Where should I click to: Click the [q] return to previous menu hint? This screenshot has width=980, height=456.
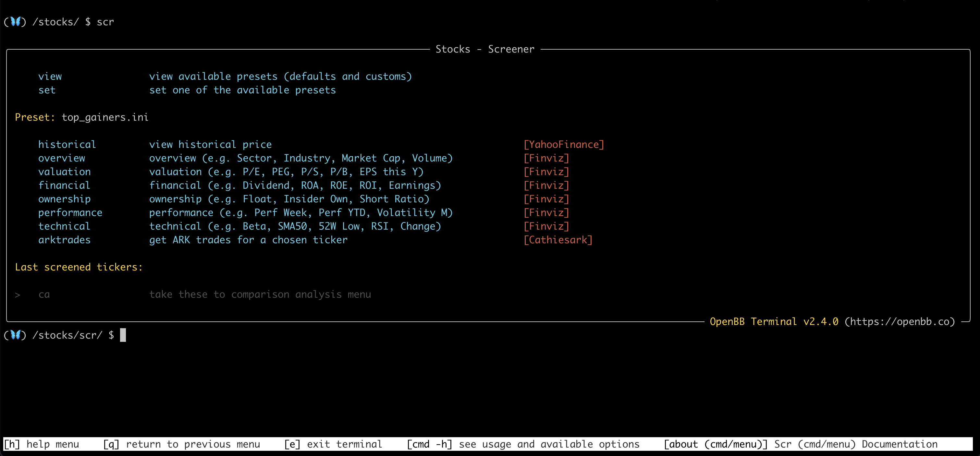(x=181, y=444)
